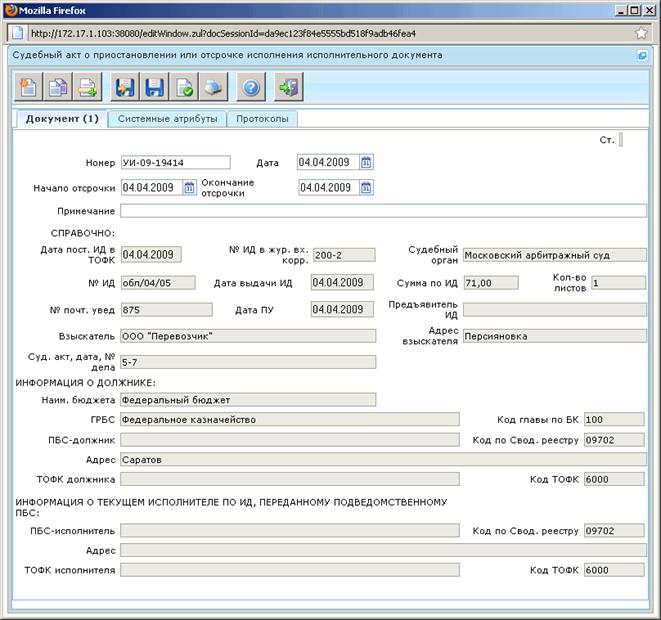The image size is (661, 620).
Task: Select the Документ (1) tab
Action: [62, 119]
